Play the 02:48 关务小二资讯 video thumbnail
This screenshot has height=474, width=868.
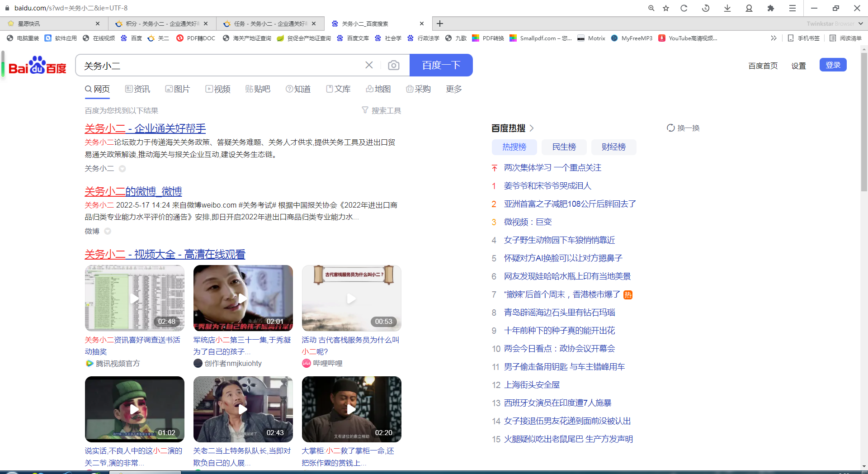tap(135, 298)
